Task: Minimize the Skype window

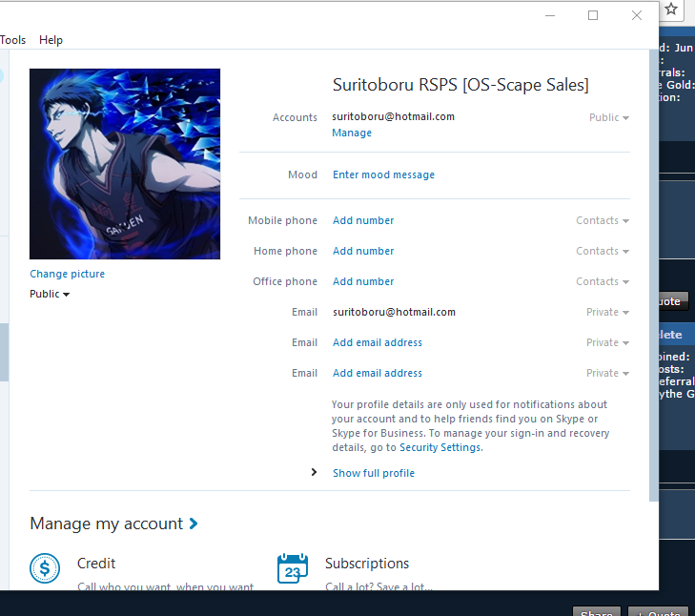Action: point(550,15)
